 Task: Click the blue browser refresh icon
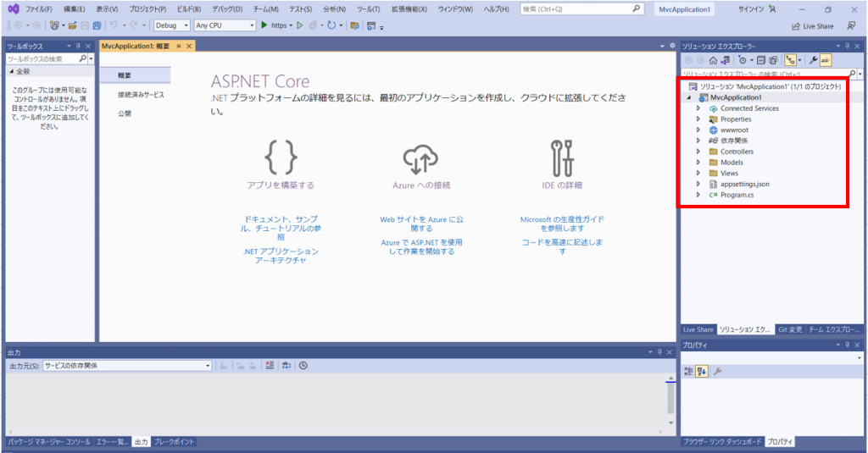(x=331, y=25)
